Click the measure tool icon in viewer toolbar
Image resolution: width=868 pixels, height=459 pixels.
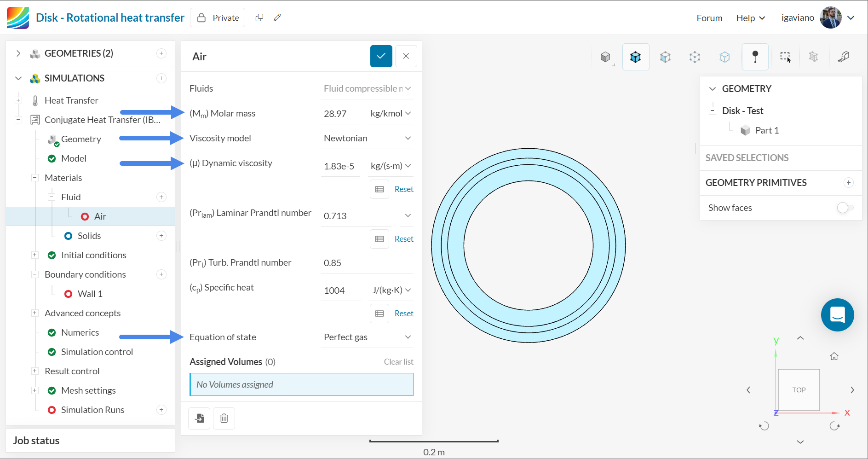click(x=844, y=57)
